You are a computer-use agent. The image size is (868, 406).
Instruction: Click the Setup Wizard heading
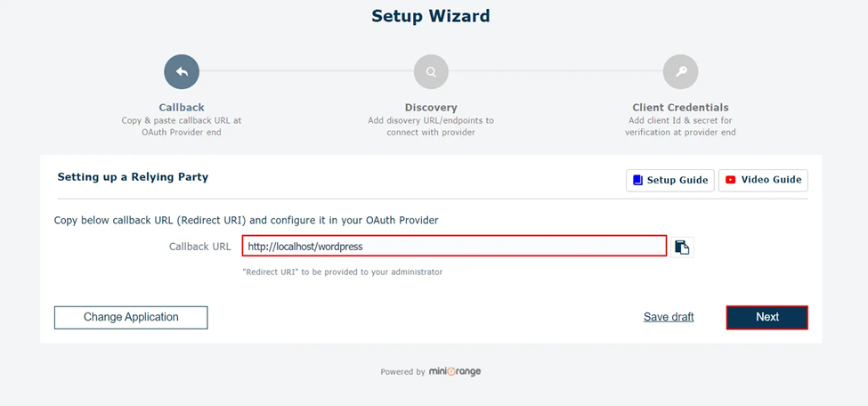click(x=431, y=15)
